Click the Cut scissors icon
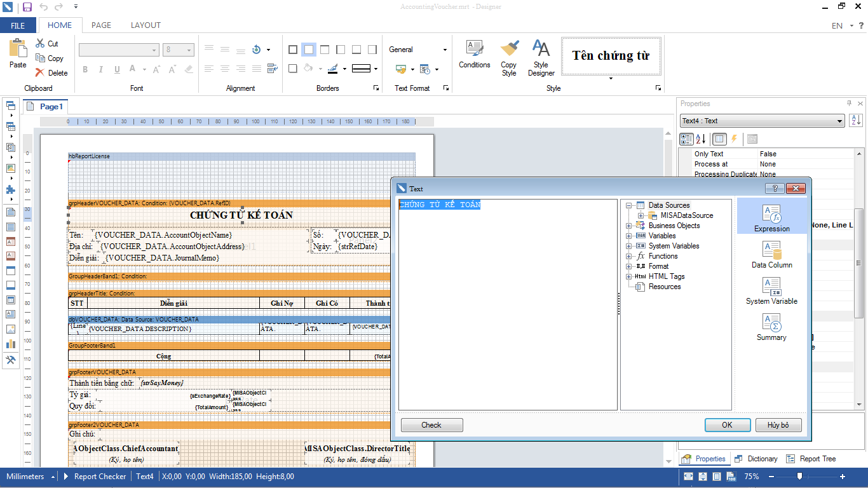The width and height of the screenshot is (868, 488). (x=40, y=43)
